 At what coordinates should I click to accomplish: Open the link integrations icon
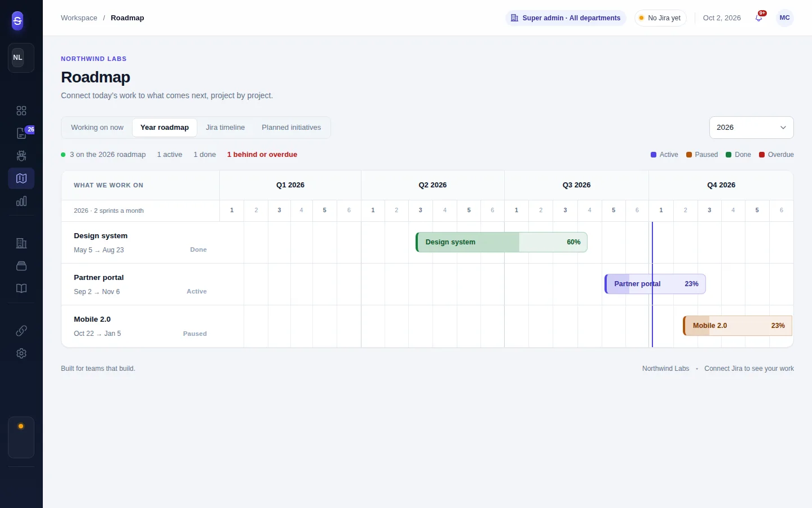coord(21,331)
